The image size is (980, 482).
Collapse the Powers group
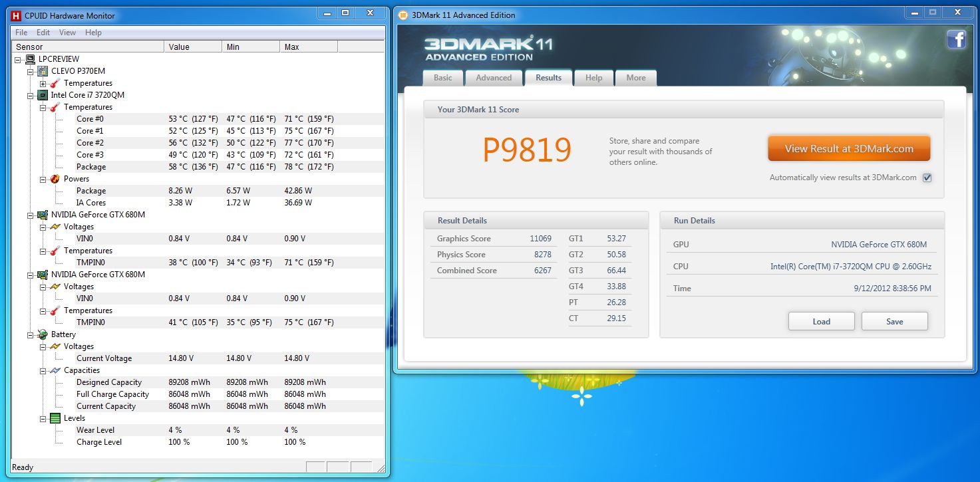point(43,179)
